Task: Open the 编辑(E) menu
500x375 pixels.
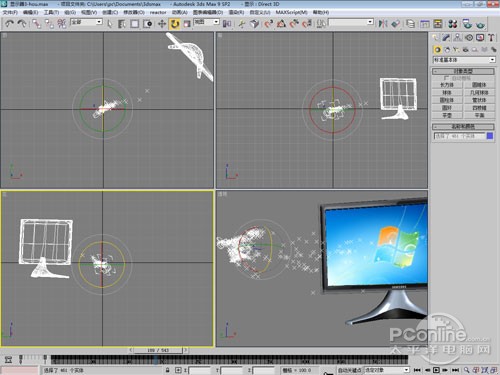Action: (x=30, y=12)
